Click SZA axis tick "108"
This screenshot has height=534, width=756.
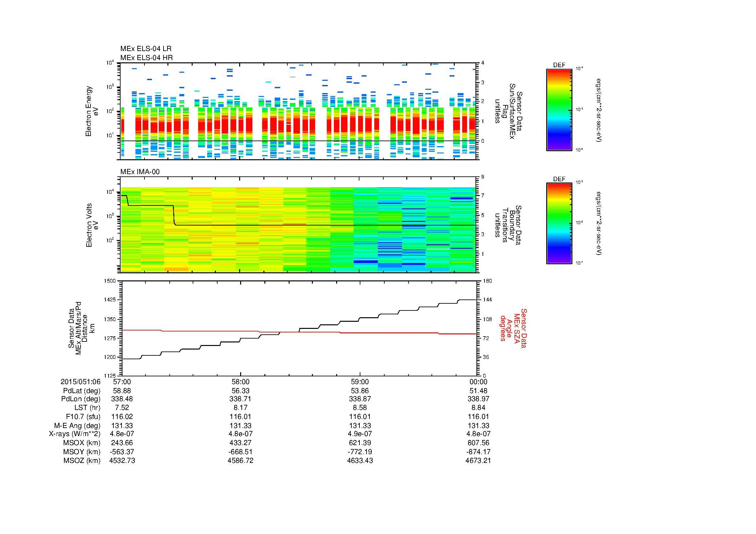click(487, 319)
